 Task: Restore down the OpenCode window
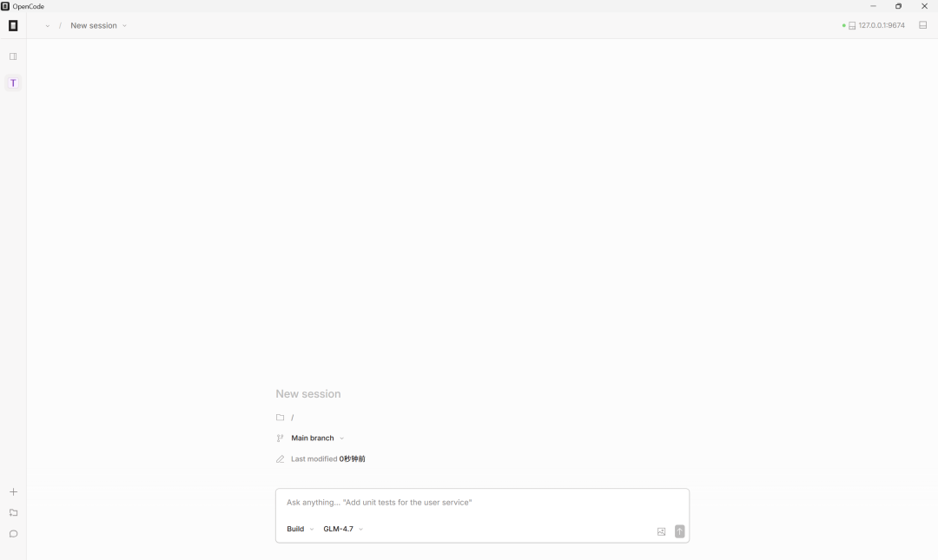pos(898,6)
